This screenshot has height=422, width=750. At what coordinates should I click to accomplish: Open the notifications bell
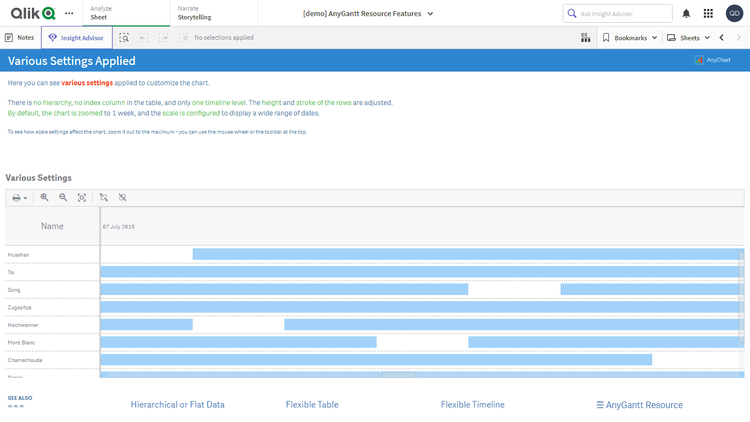click(686, 13)
